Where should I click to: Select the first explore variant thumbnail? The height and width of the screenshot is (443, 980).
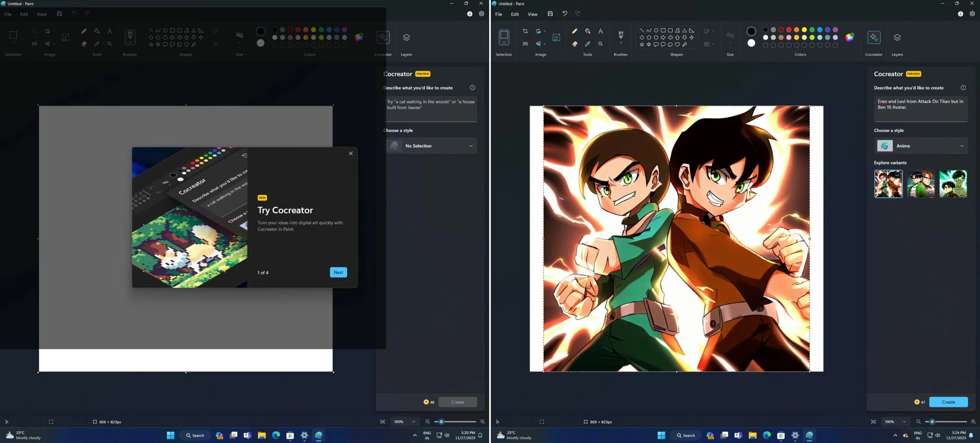888,184
